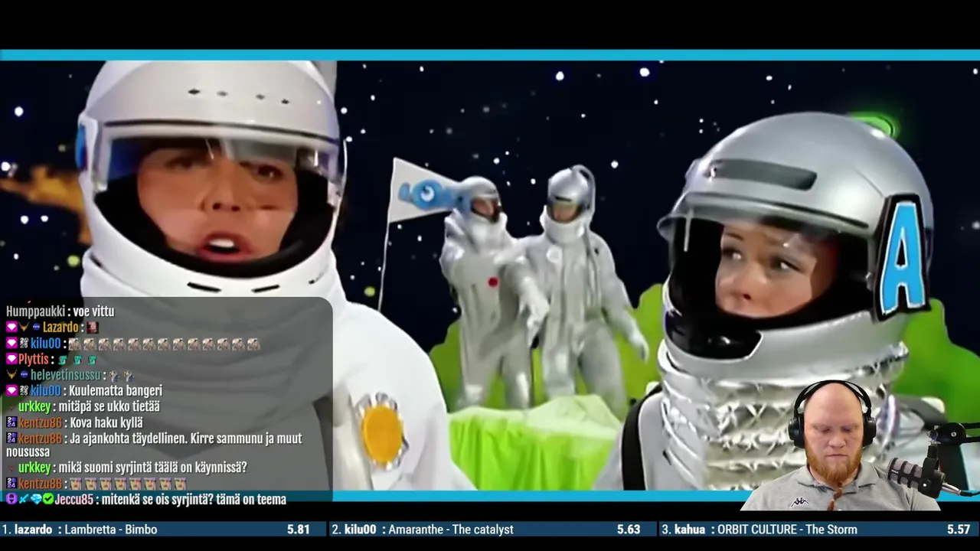Click the golden wings badge next to Lazardo
980x551 pixels.
pyautogui.click(x=24, y=327)
